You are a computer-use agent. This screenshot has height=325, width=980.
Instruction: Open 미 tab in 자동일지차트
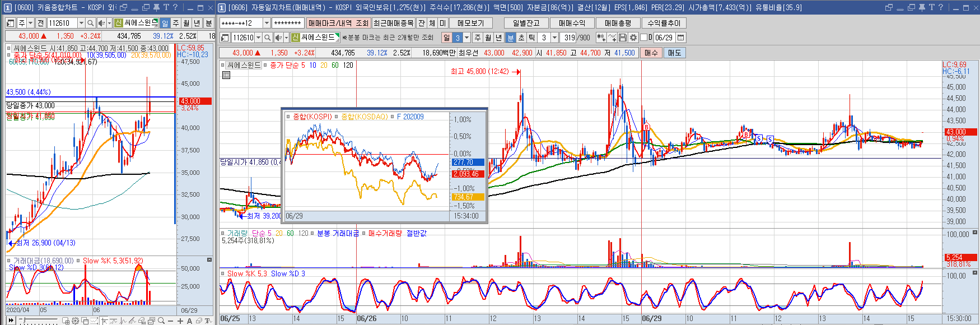(443, 23)
